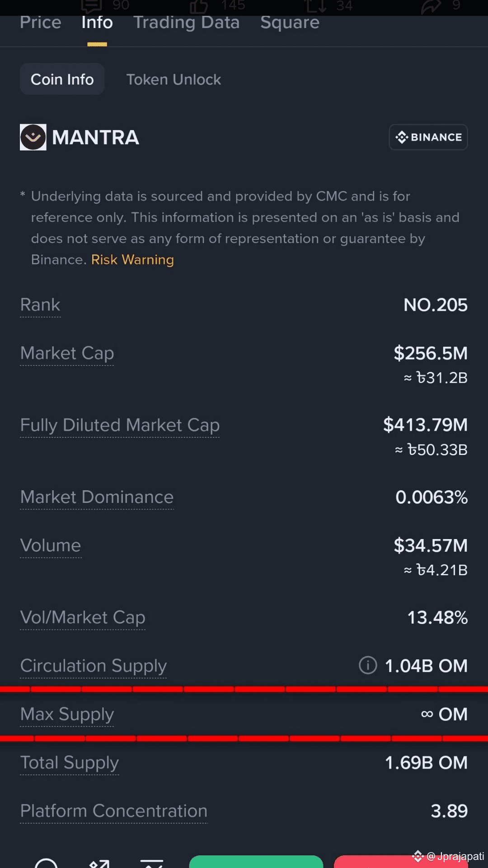Switch to the Price tab
Screen dimensions: 488x868
(x=41, y=23)
